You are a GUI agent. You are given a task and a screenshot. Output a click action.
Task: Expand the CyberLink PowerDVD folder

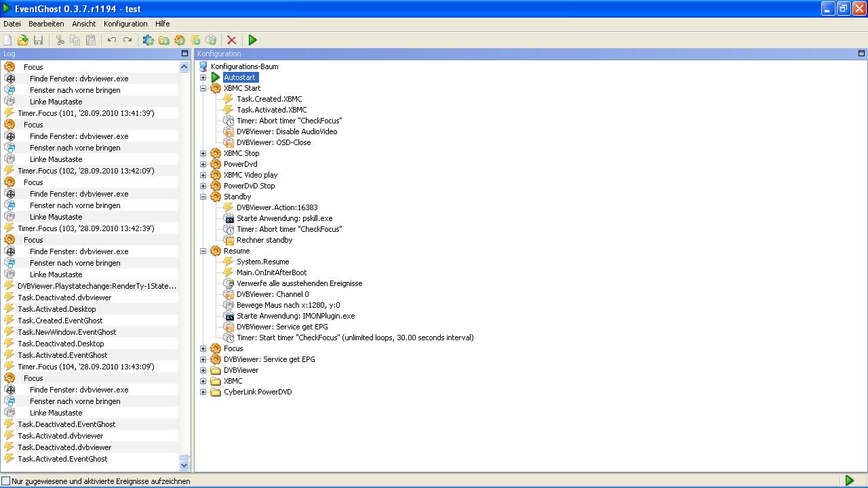[203, 392]
